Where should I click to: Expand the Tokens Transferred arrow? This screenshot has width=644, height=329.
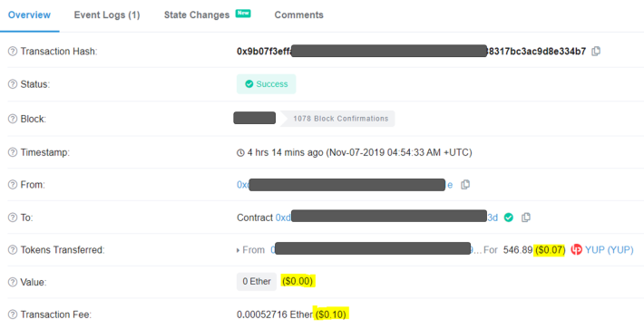(x=239, y=250)
